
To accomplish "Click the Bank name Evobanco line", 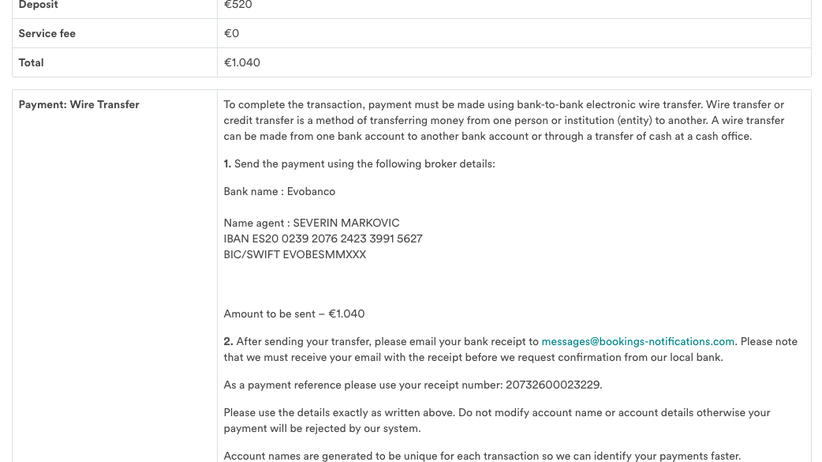I will click(x=279, y=192).
